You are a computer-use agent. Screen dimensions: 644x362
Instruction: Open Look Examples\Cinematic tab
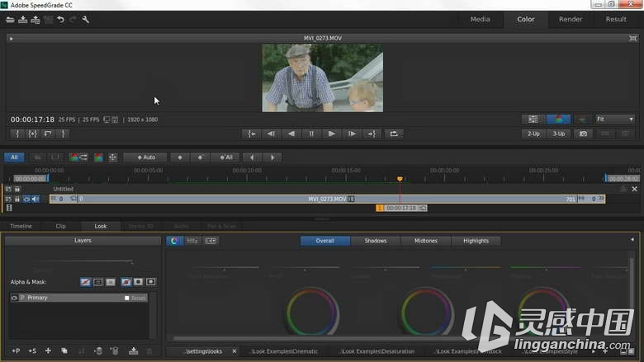click(284, 351)
